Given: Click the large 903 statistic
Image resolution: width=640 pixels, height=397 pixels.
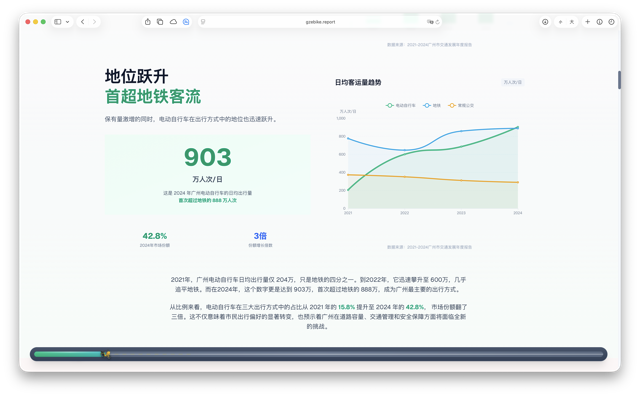Looking at the screenshot, I should coord(207,157).
